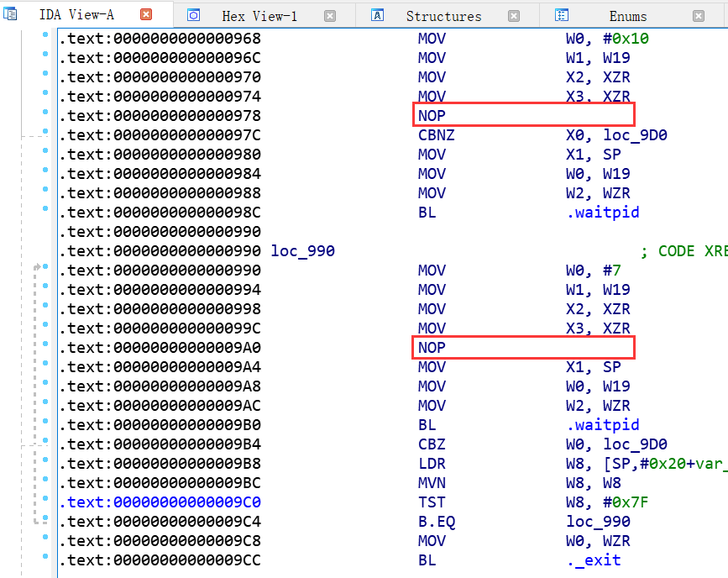Image resolution: width=728 pixels, height=578 pixels.
Task: Click the X1, SP operand at address 9A4
Action: [594, 366]
